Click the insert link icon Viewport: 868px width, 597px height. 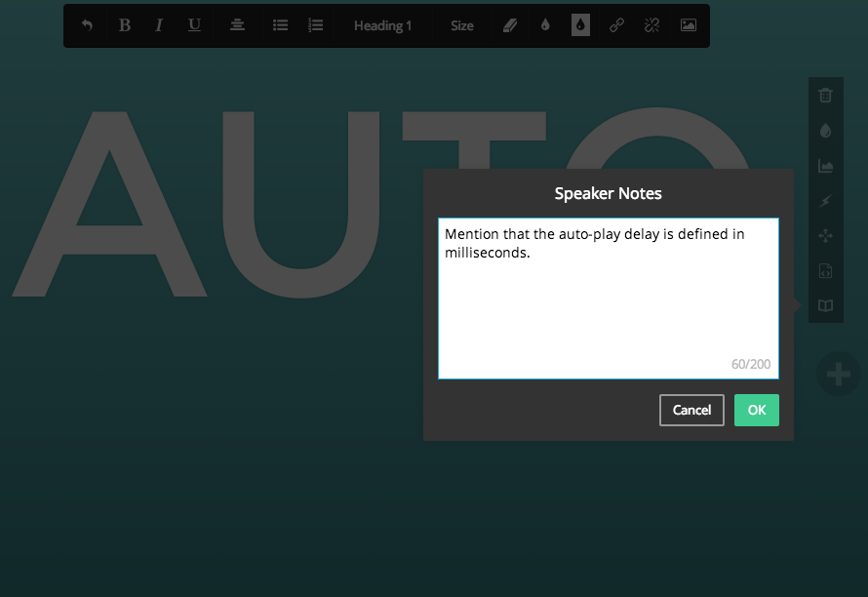616,25
